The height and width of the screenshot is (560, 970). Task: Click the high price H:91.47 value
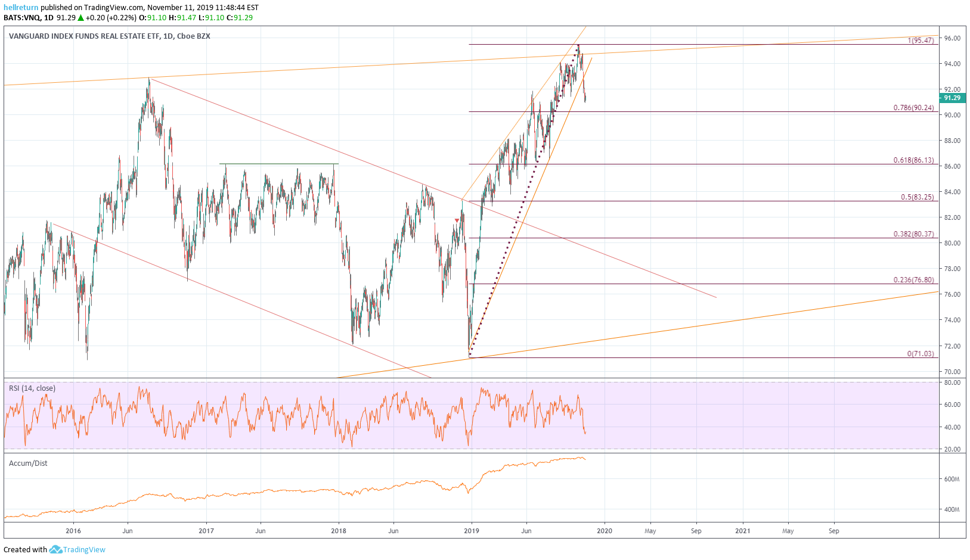182,17
